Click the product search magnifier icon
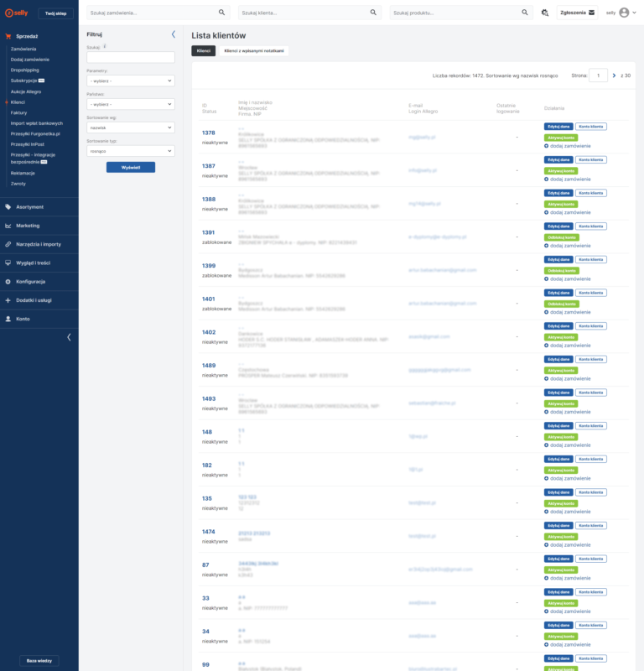 [525, 13]
